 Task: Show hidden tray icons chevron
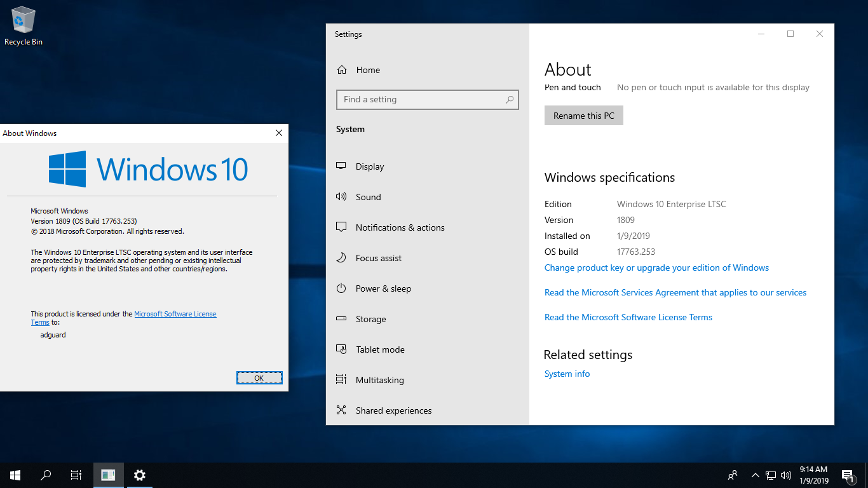756,475
